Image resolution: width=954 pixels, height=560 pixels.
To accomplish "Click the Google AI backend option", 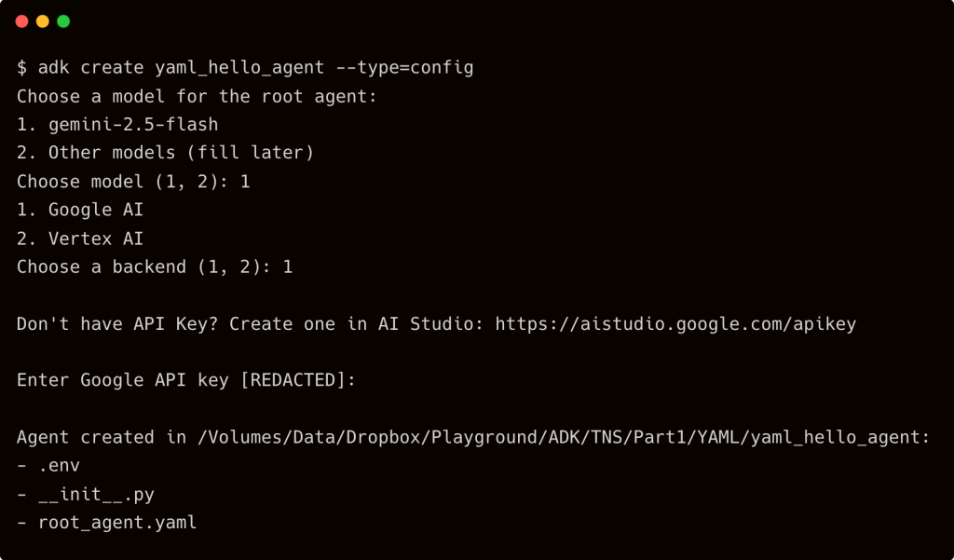I will [95, 210].
